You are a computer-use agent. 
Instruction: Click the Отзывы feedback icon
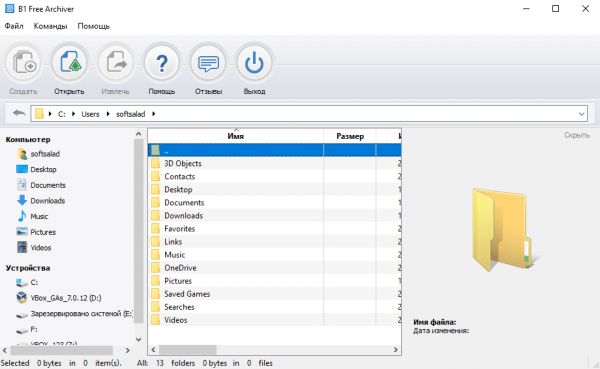208,63
